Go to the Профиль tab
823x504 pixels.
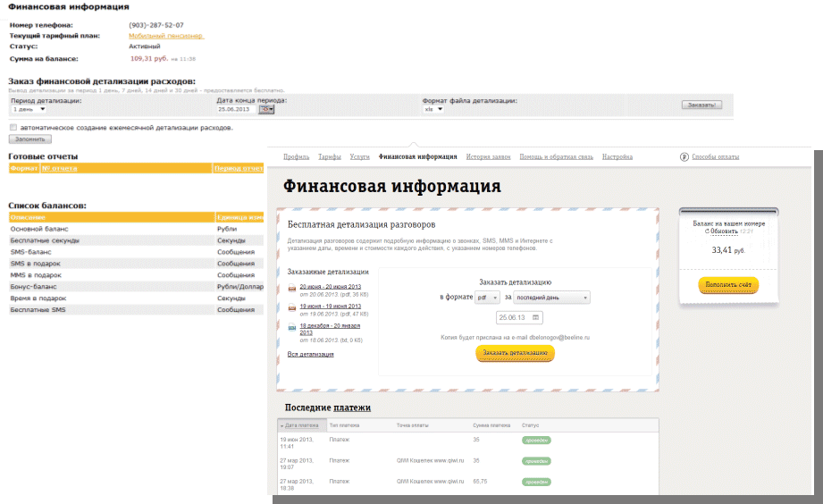point(296,157)
